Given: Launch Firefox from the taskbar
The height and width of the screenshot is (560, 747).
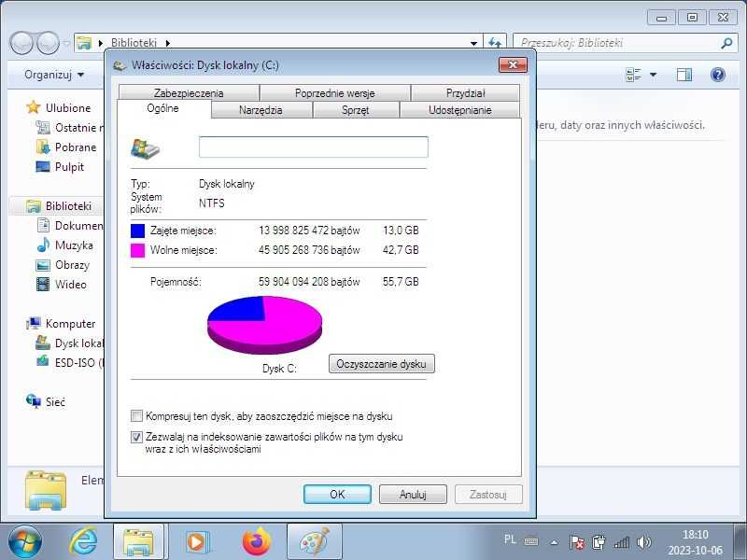Looking at the screenshot, I should (x=257, y=542).
